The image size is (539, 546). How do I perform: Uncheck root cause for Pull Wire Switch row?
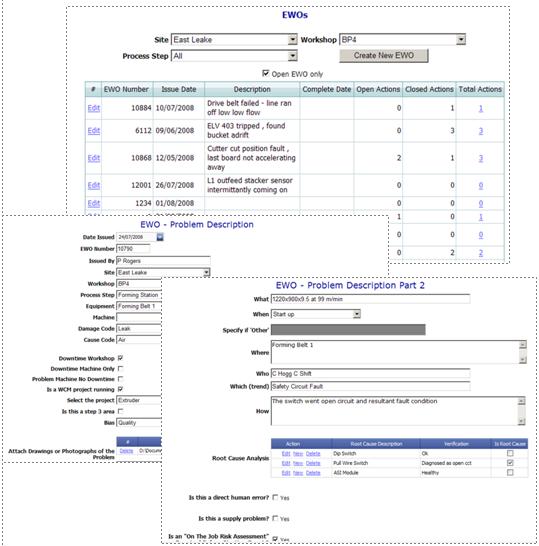click(x=510, y=463)
